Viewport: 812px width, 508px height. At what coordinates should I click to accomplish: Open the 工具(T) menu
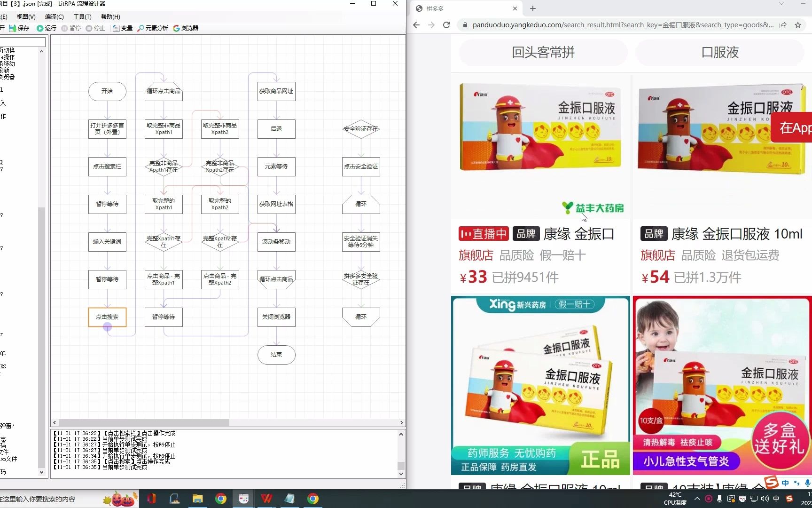tap(81, 16)
